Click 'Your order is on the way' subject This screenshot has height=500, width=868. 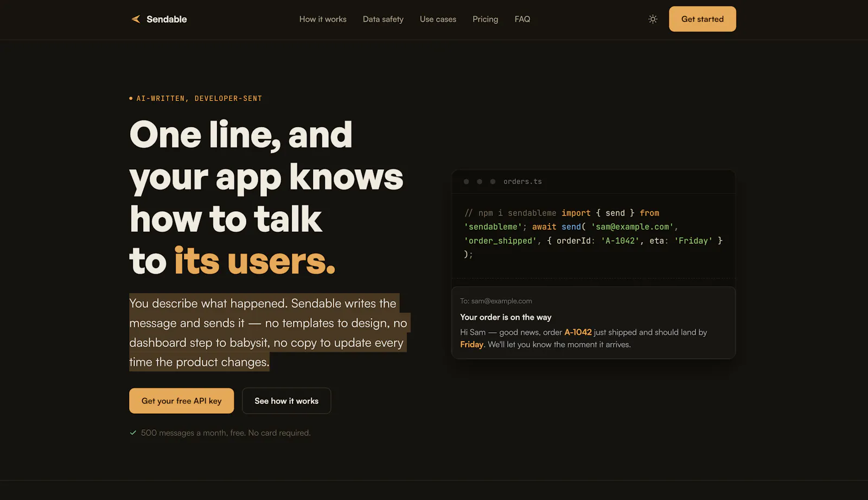[506, 317]
